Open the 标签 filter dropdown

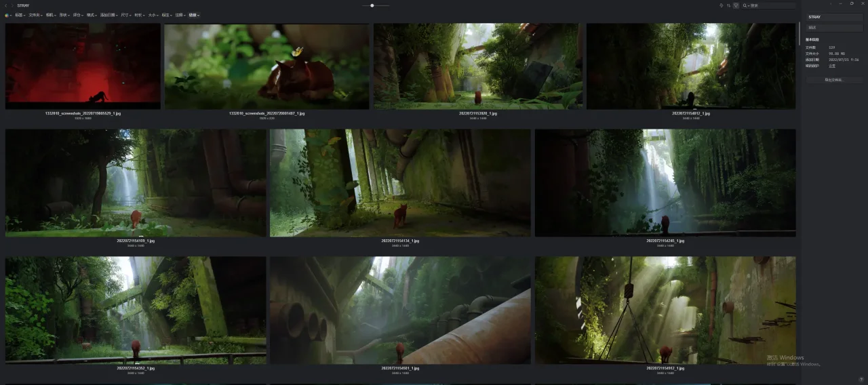pyautogui.click(x=20, y=15)
